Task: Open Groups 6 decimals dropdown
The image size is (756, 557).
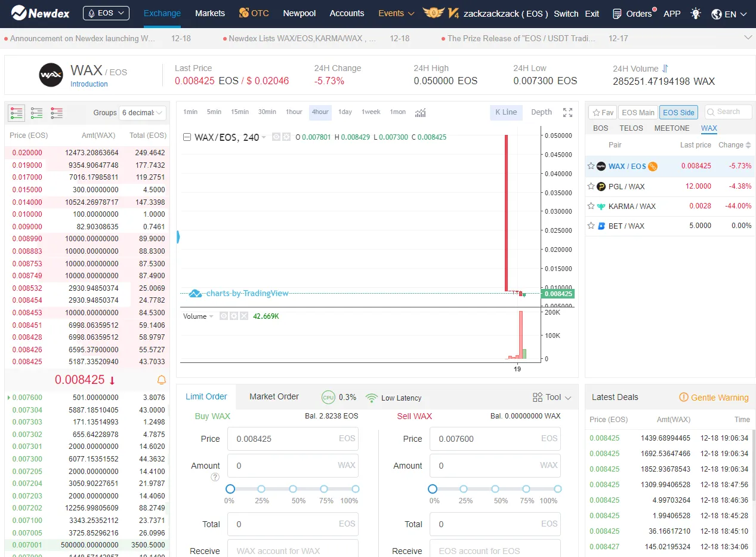Action: pyautogui.click(x=143, y=112)
